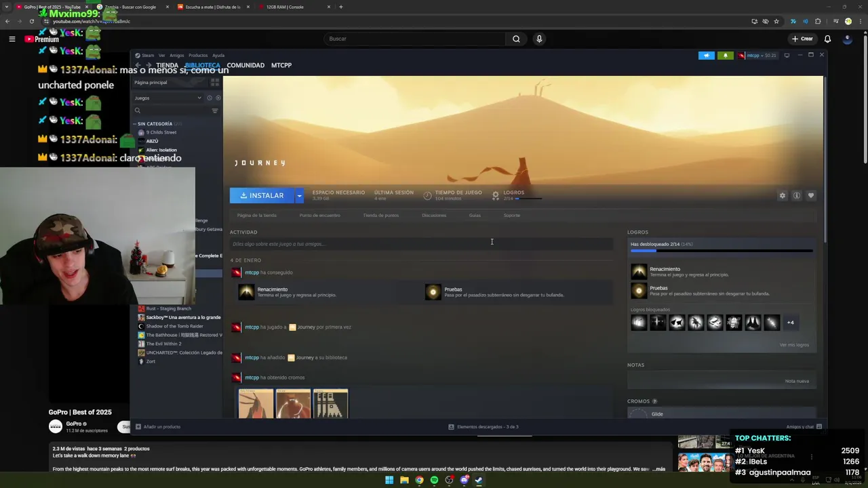Open Steam's Steam menu

tap(145, 56)
